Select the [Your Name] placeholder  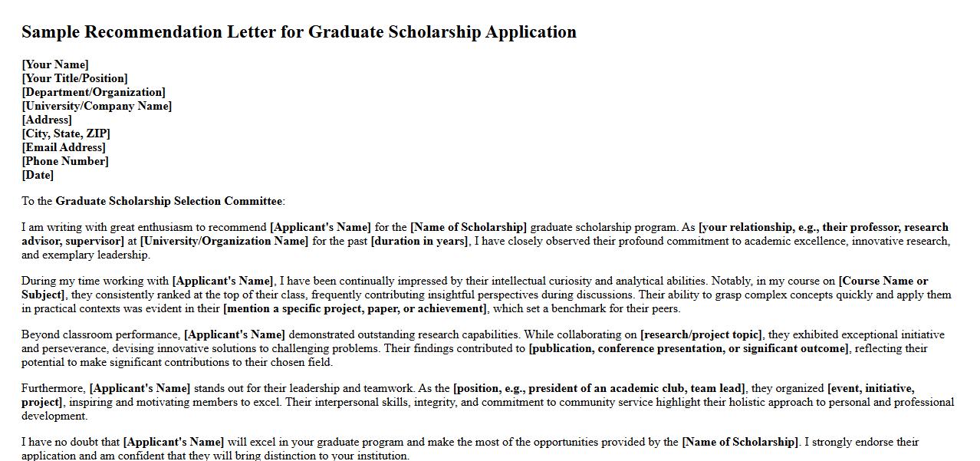(55, 64)
